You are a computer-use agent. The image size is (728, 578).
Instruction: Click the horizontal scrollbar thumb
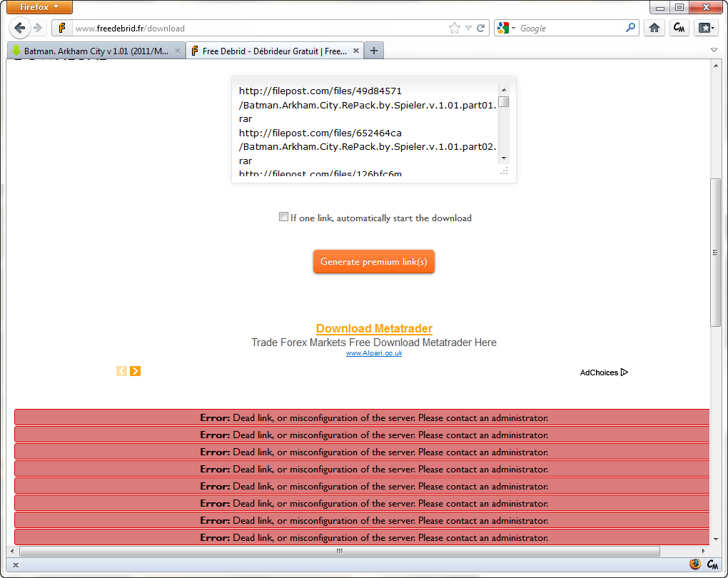[340, 551]
